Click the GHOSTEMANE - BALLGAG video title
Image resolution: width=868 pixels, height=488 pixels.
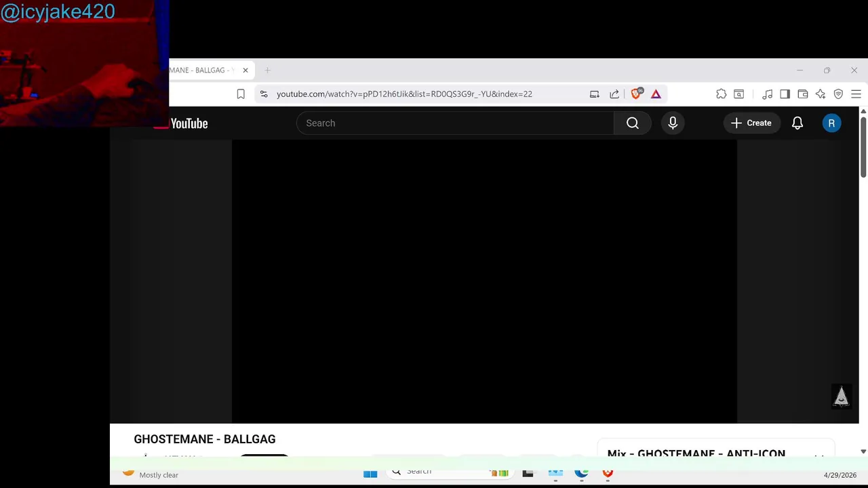click(x=204, y=439)
